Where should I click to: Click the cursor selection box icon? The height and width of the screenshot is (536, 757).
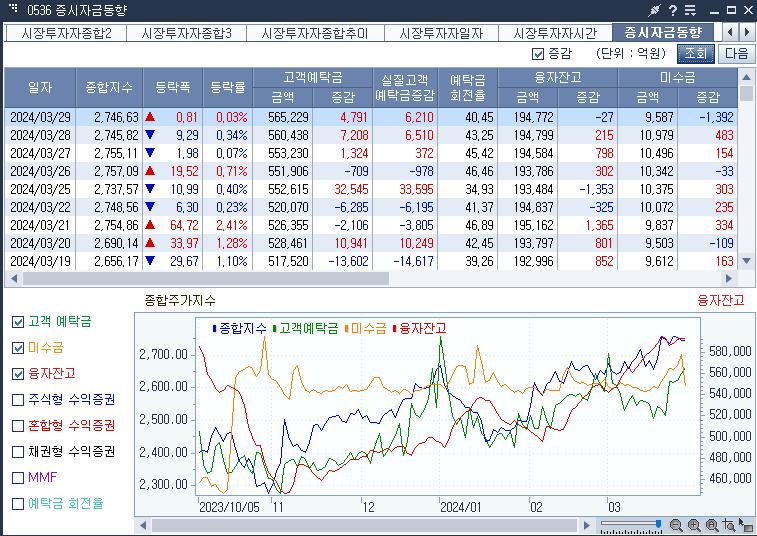[x=746, y=525]
